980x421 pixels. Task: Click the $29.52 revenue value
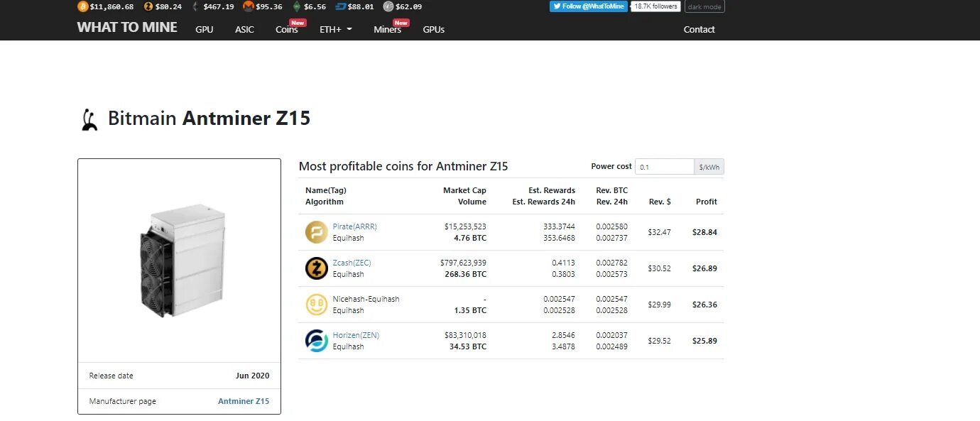660,341
